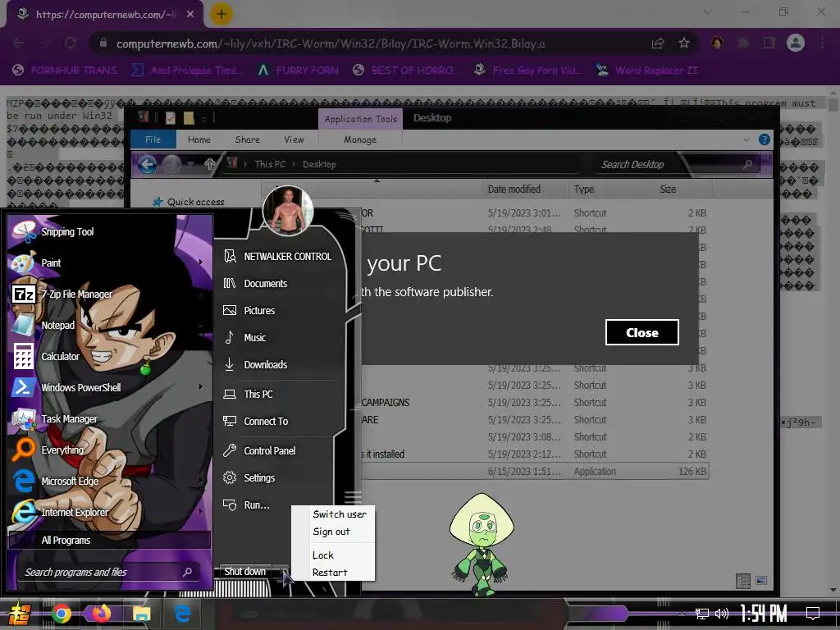This screenshot has height=630, width=840.
Task: Click Explorer up-folder arrow
Action: (x=209, y=164)
